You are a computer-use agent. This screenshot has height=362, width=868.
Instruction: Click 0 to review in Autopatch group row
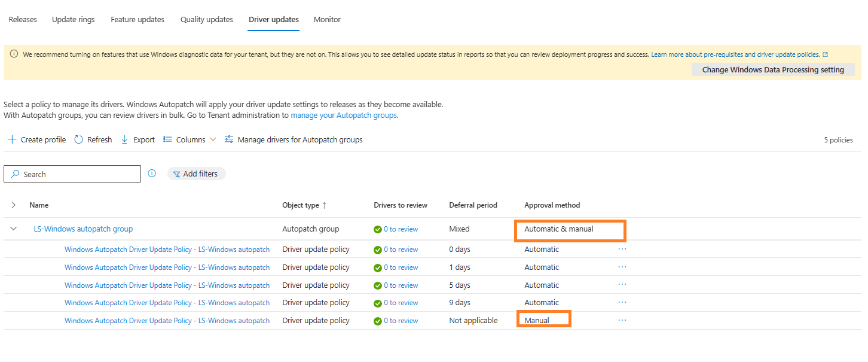(401, 229)
